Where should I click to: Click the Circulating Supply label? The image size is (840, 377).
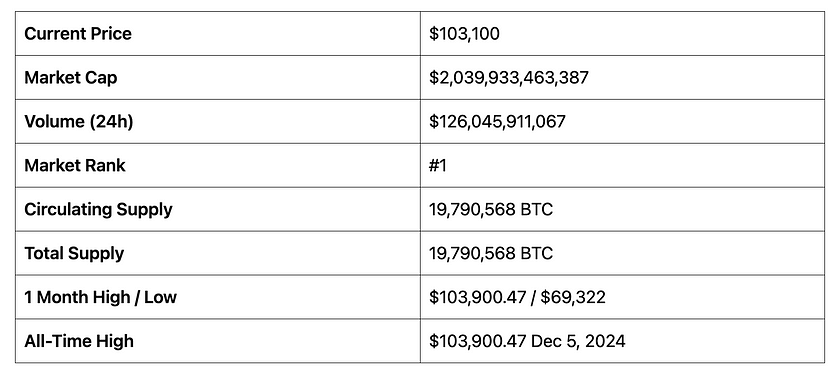tap(99, 210)
